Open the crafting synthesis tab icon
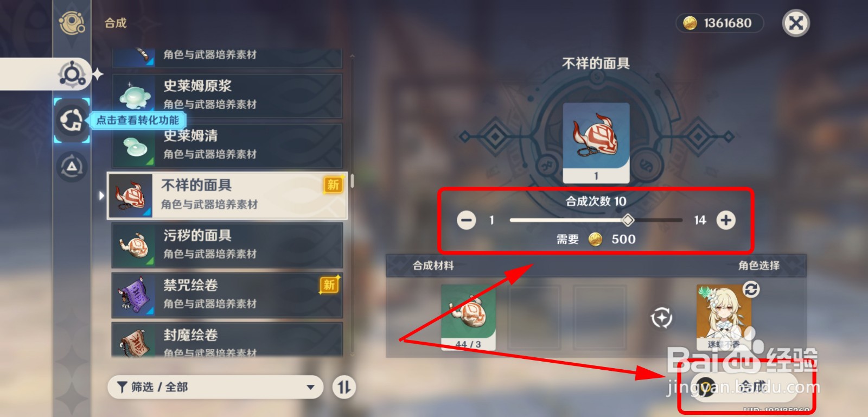 [72, 74]
